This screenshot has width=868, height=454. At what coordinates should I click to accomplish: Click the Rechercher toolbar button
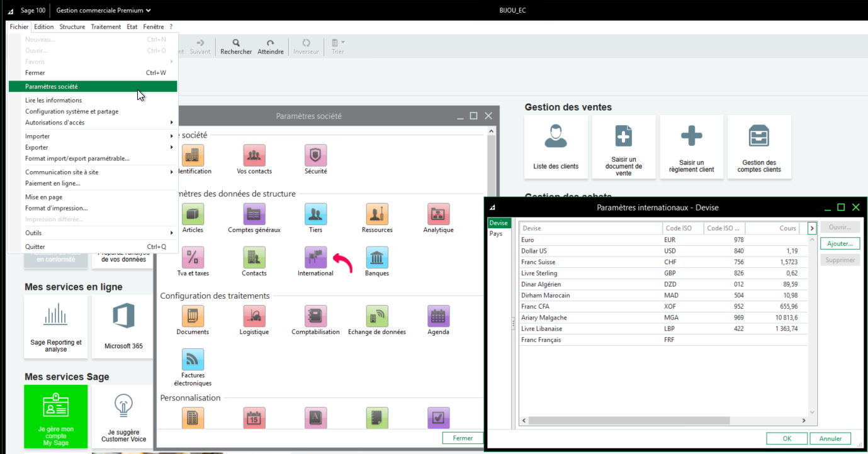click(x=236, y=47)
